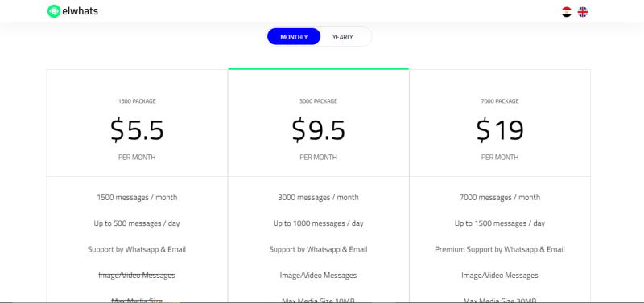This screenshot has width=644, height=303.
Task: Click '3000 messages / month' feature
Action: 318,197
